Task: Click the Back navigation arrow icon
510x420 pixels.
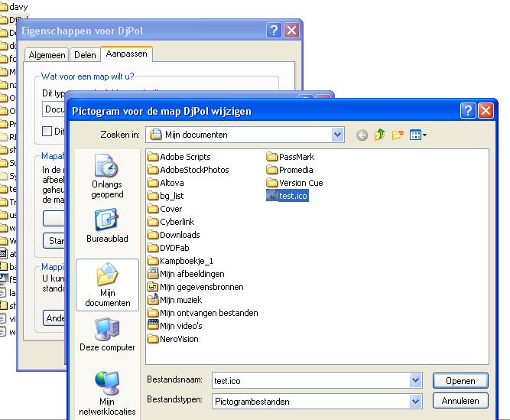Action: pyautogui.click(x=362, y=135)
